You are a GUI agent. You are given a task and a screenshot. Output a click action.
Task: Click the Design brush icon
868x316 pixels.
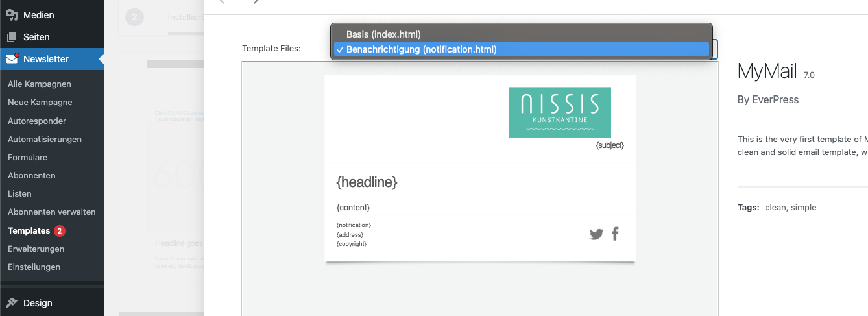(x=12, y=303)
